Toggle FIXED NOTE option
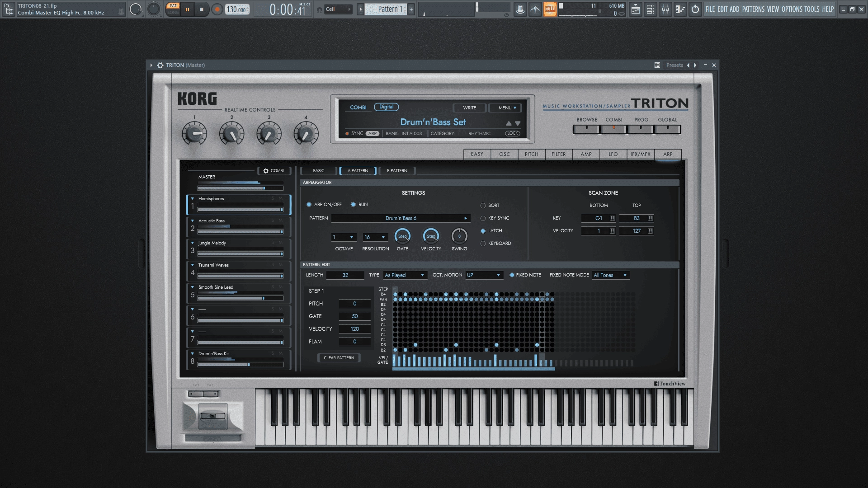This screenshot has height=488, width=868. click(x=512, y=275)
